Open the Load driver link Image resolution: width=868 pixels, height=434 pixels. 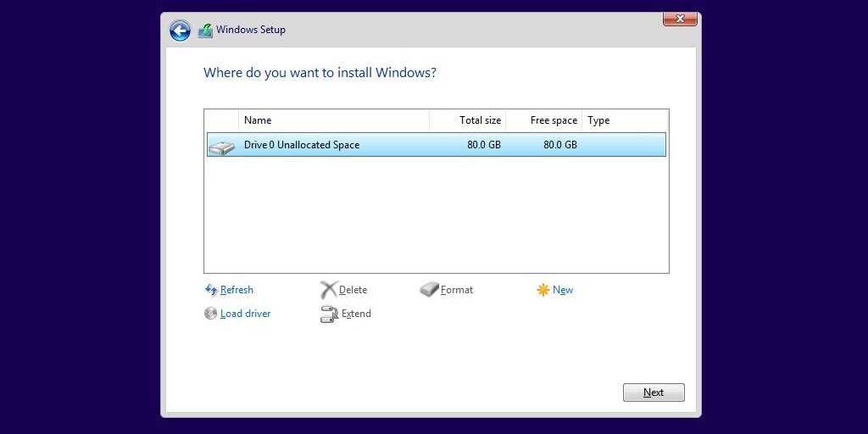245,314
